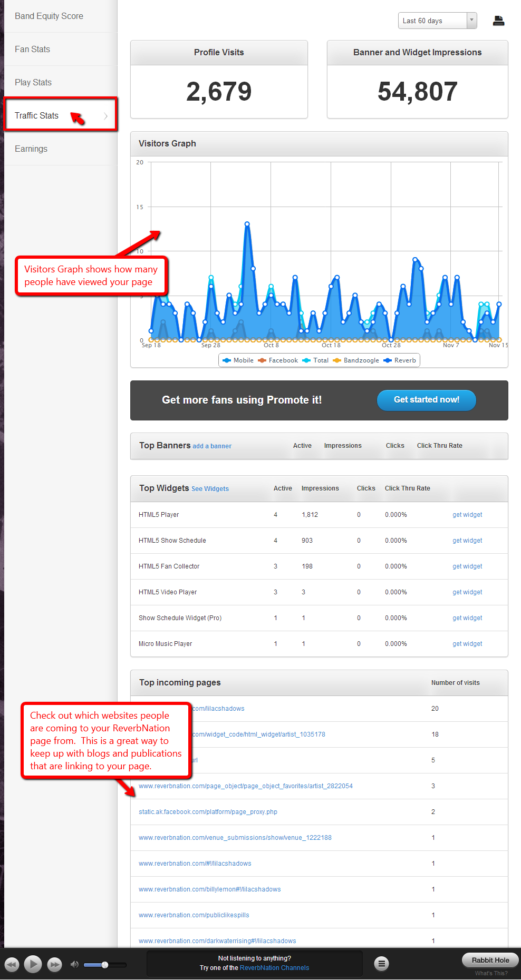Click the add a banner link
Image resolution: width=521 pixels, height=980 pixels.
tap(212, 446)
